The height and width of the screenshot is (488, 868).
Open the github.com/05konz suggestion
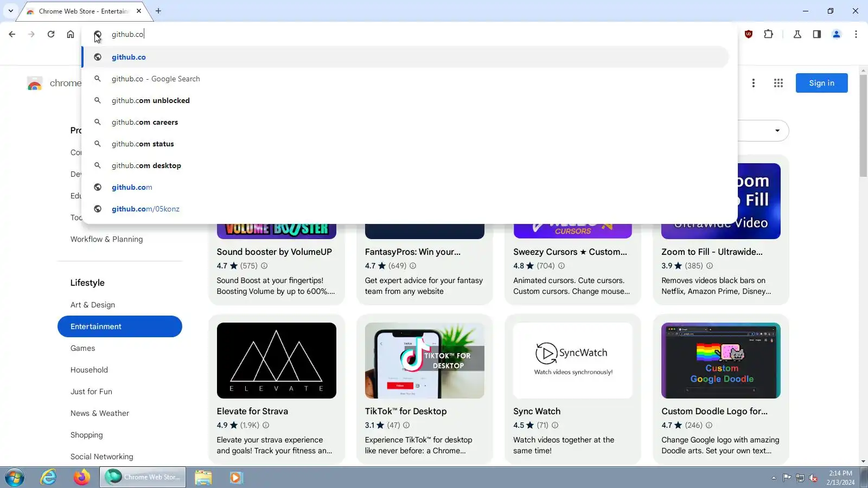[405, 209]
